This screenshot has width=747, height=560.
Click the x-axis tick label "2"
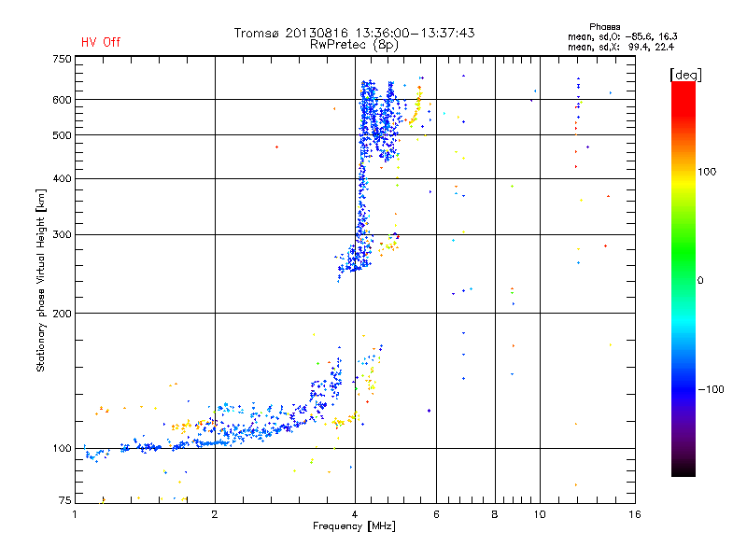[x=215, y=514]
